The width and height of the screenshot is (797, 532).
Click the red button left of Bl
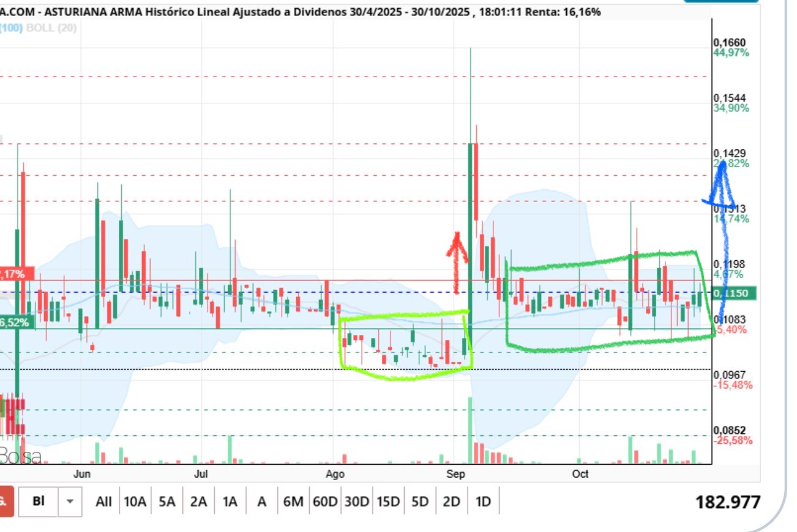6,501
